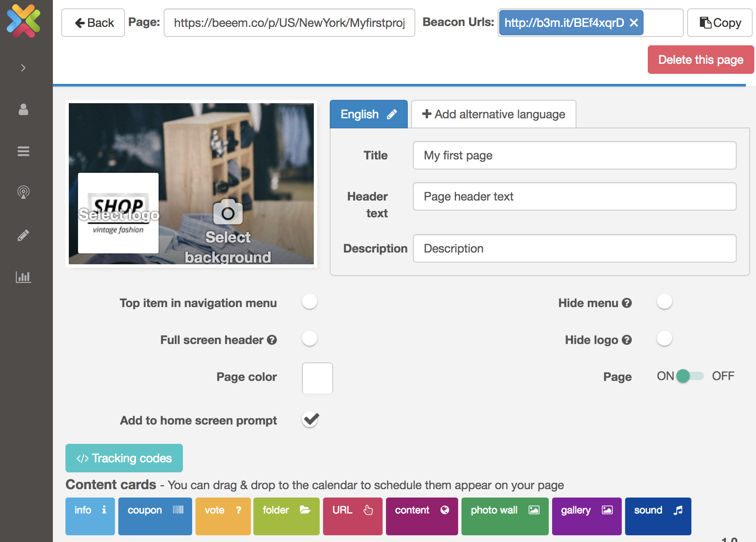Select the URL content card

pyautogui.click(x=353, y=516)
